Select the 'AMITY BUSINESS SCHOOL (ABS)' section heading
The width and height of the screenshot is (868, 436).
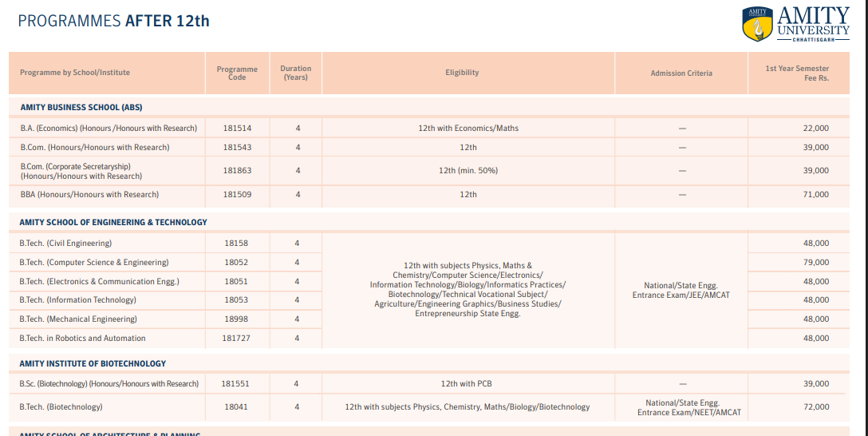tap(81, 108)
